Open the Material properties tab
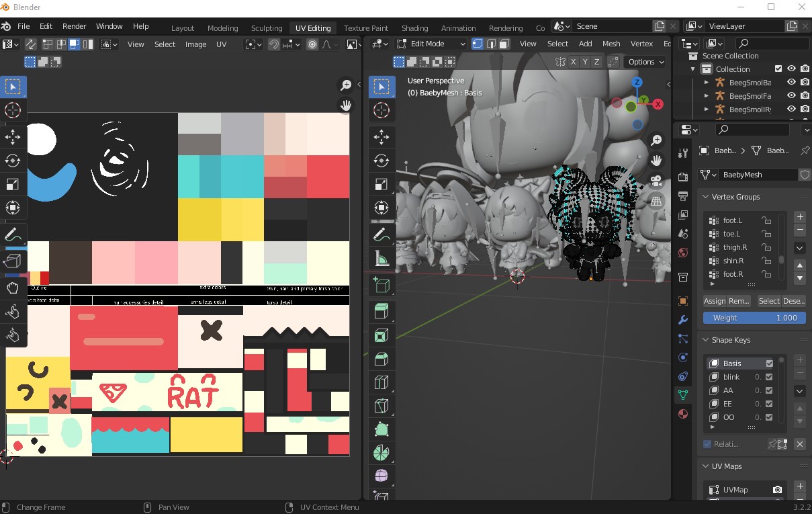Screen dimensions: 812x514 tap(683, 414)
